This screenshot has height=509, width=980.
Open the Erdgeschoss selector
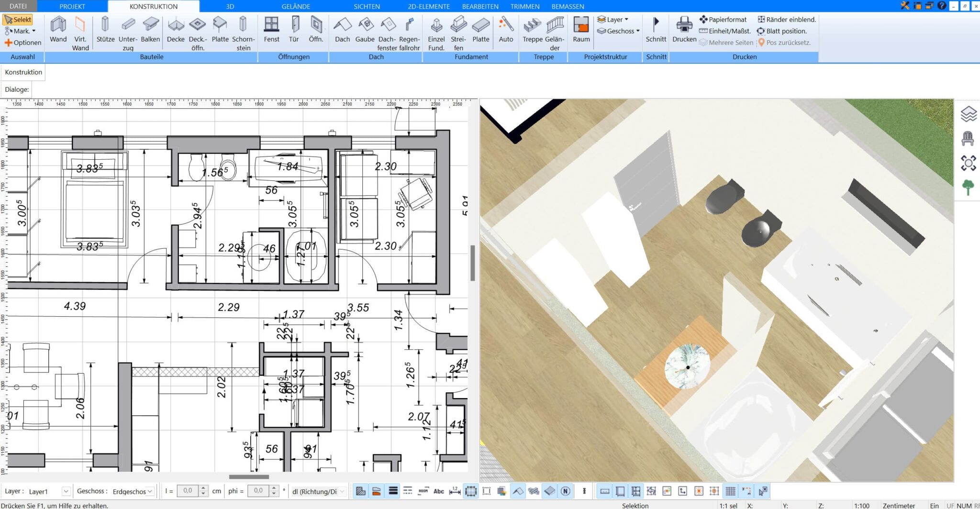(132, 491)
